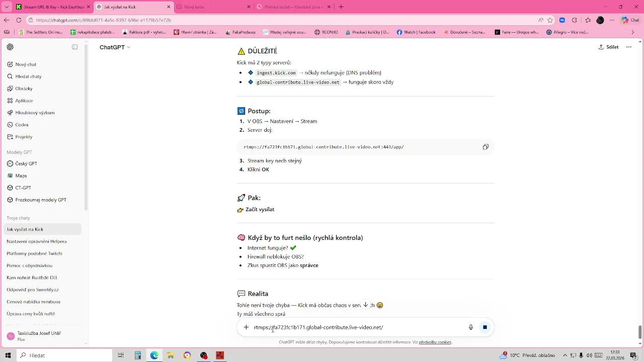Open The Settlers Online bookmark
This screenshot has width=644, height=362.
[41, 32]
